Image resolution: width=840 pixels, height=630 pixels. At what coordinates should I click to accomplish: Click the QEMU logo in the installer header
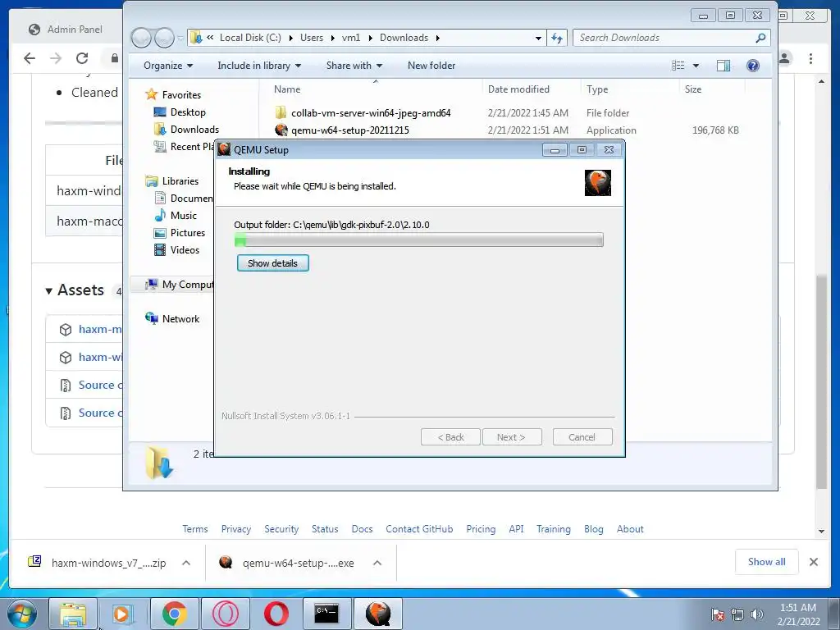coord(597,183)
